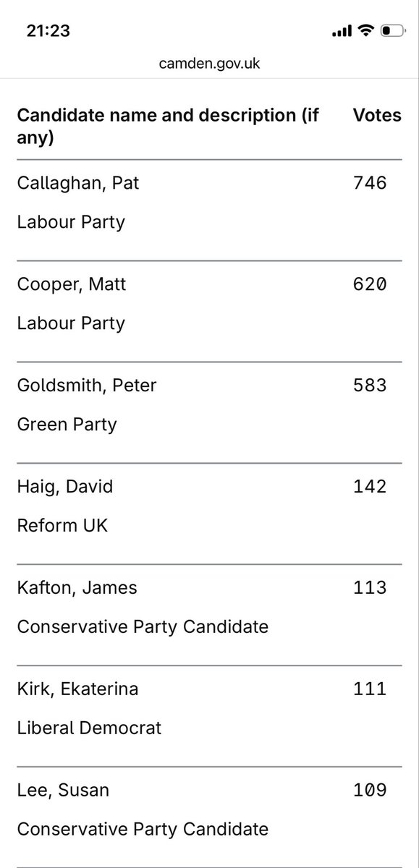Tap the Goldsmith, Peter candidate name
The image size is (419, 868).
87,386
